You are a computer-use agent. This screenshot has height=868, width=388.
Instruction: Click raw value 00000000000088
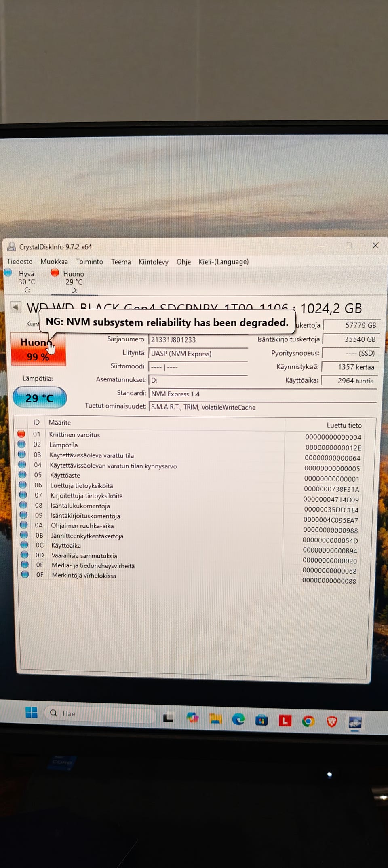pos(329,581)
